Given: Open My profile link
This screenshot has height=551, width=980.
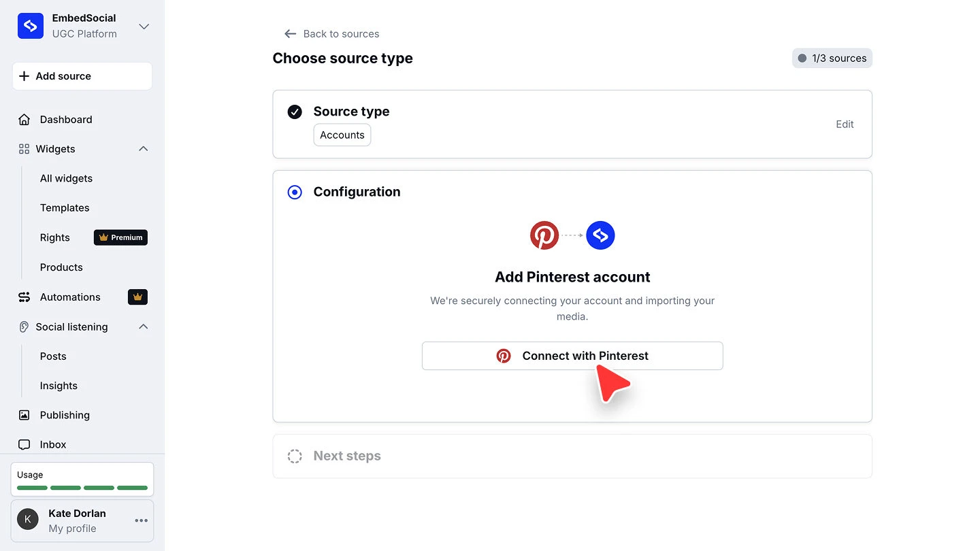Looking at the screenshot, I should (72, 529).
